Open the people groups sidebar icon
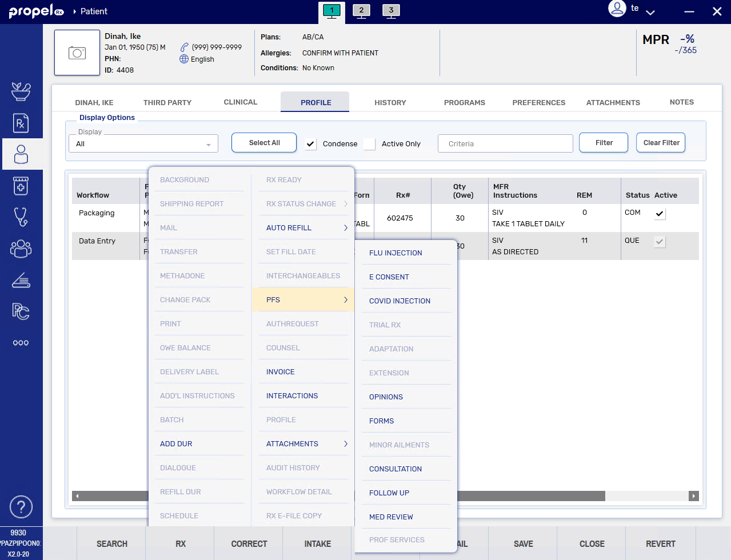The height and width of the screenshot is (560, 731). [x=21, y=249]
